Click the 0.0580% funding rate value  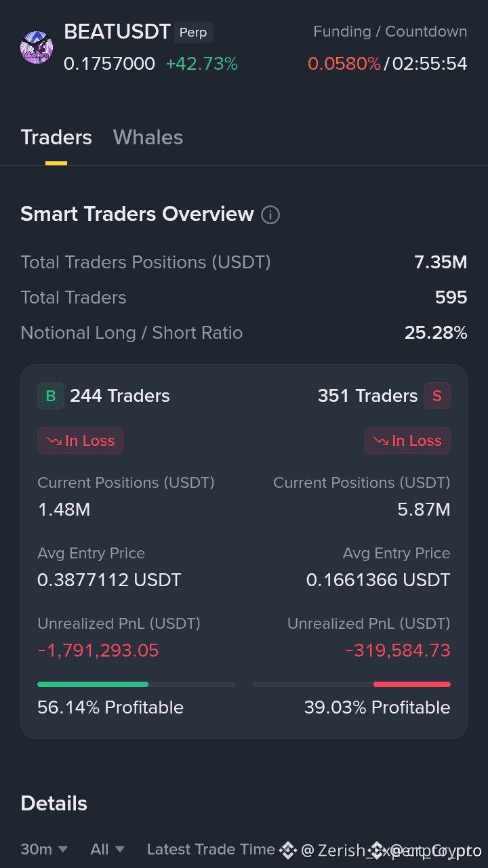pyautogui.click(x=344, y=64)
